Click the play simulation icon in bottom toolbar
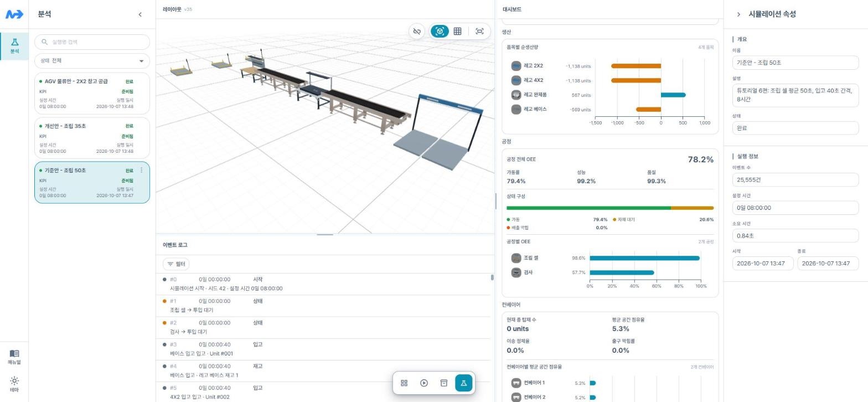868x402 pixels. [424, 383]
